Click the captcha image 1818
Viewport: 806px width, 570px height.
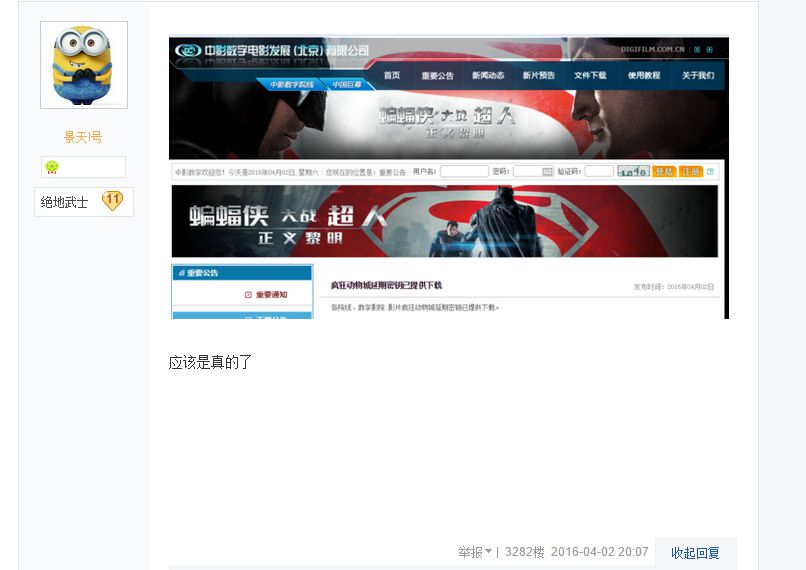click(x=633, y=171)
